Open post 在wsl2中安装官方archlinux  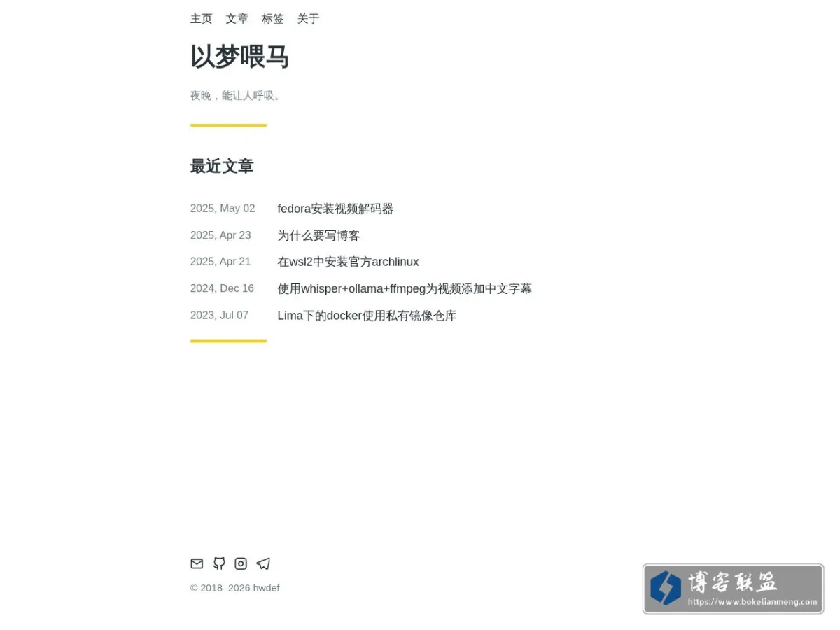(348, 262)
